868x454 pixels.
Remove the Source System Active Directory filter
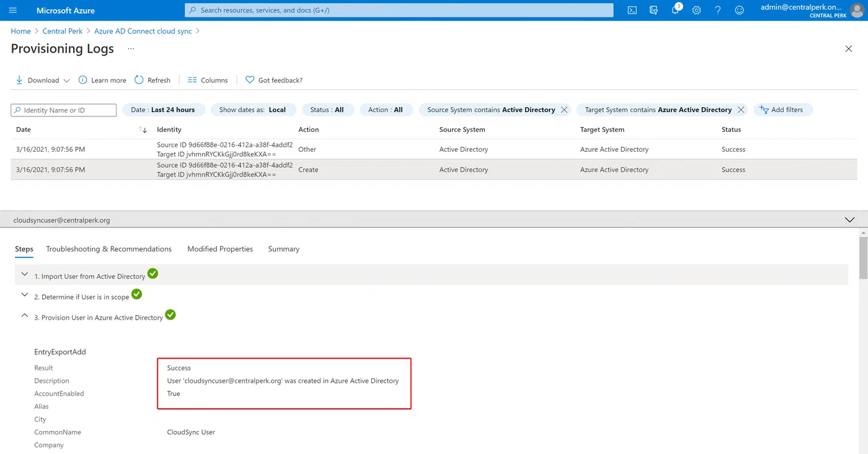(564, 110)
